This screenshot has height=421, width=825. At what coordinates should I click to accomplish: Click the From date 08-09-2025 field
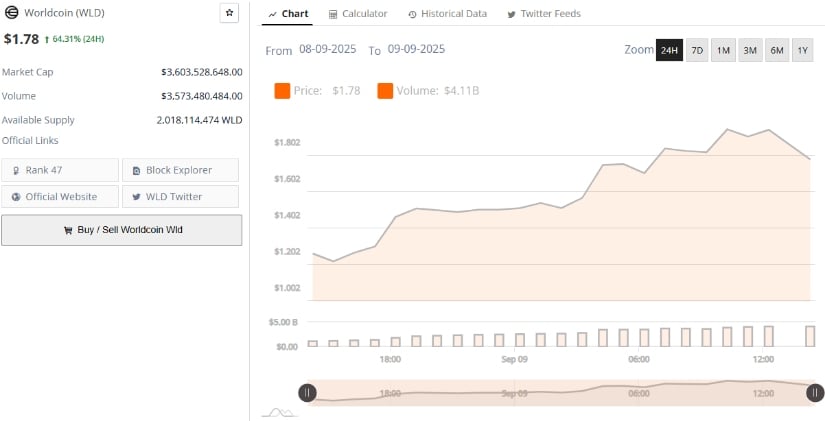(327, 49)
